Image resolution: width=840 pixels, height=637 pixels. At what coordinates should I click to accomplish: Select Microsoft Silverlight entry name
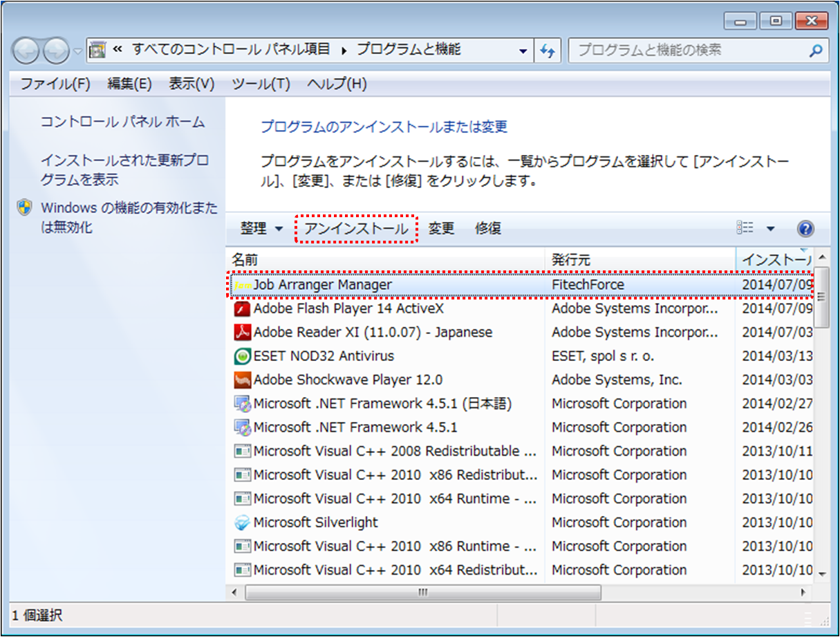(315, 522)
